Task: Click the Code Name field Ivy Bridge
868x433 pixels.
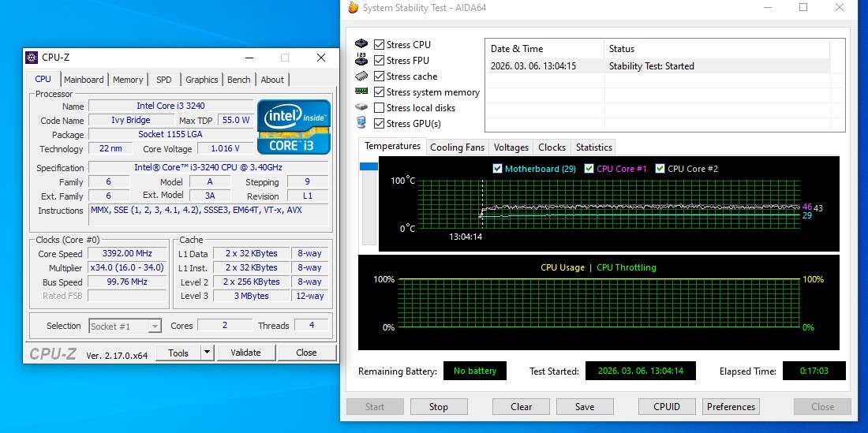Action: (x=131, y=120)
